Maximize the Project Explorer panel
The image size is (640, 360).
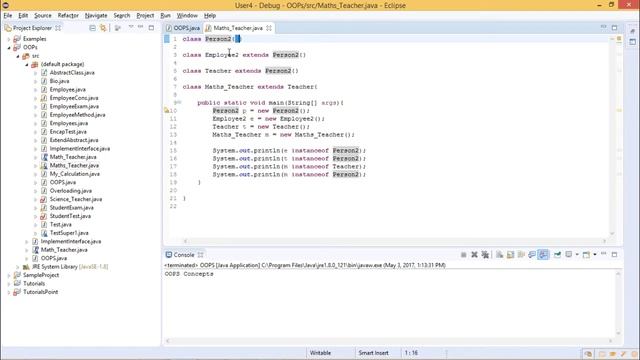click(151, 27)
